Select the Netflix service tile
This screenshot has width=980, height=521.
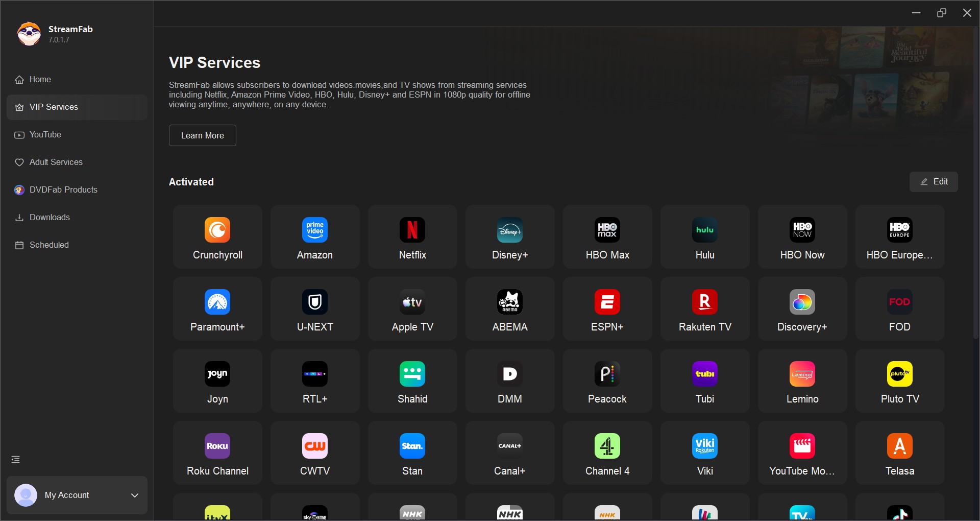(x=412, y=236)
